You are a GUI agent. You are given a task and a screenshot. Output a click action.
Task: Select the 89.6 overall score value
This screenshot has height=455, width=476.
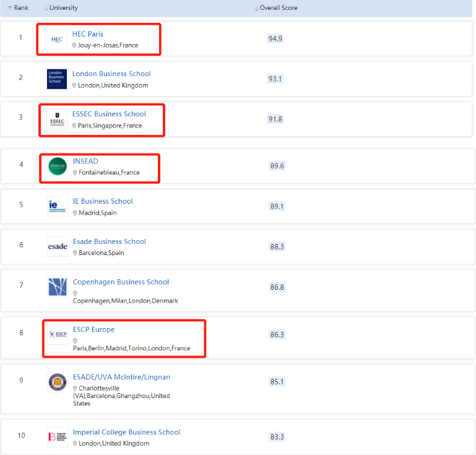point(277,166)
